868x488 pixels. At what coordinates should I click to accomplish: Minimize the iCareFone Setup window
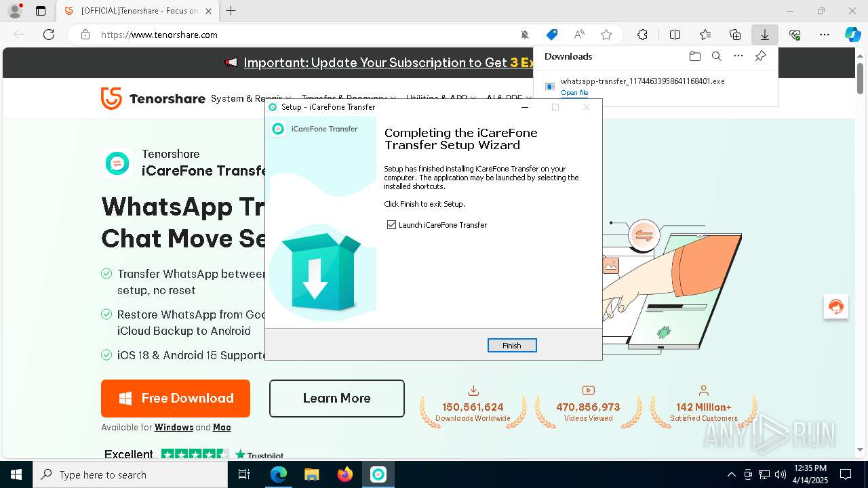tap(525, 107)
